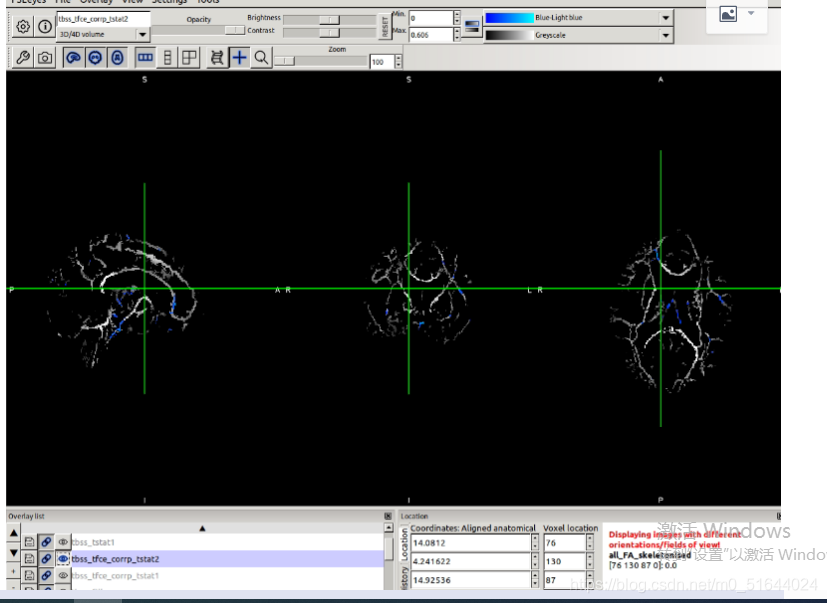
Task: Close the Overlay list panel
Action: (x=388, y=516)
